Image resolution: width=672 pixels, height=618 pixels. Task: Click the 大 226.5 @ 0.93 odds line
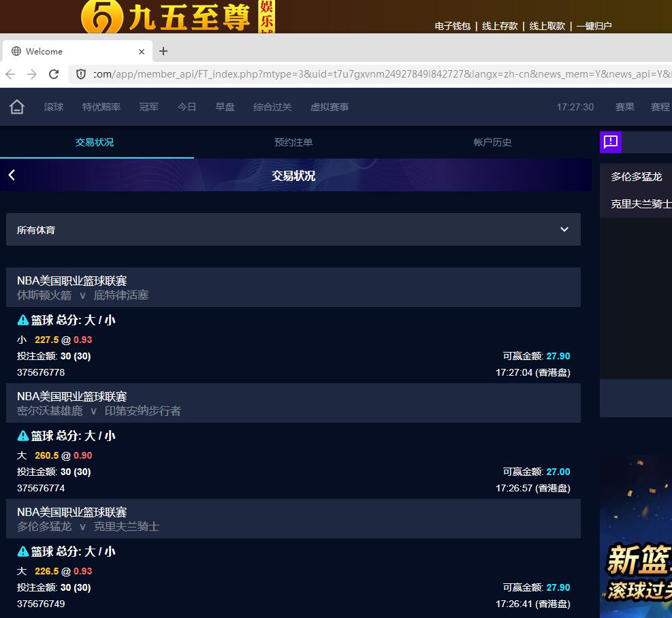tap(54, 571)
